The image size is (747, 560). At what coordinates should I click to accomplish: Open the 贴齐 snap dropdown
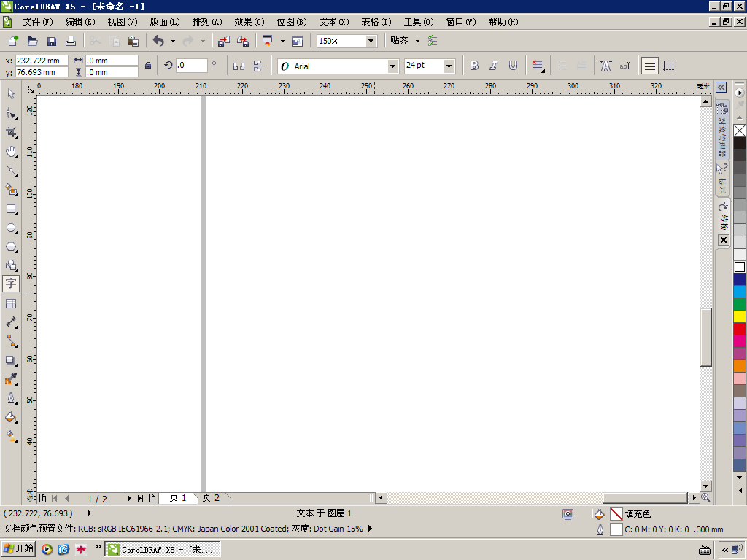coord(417,41)
